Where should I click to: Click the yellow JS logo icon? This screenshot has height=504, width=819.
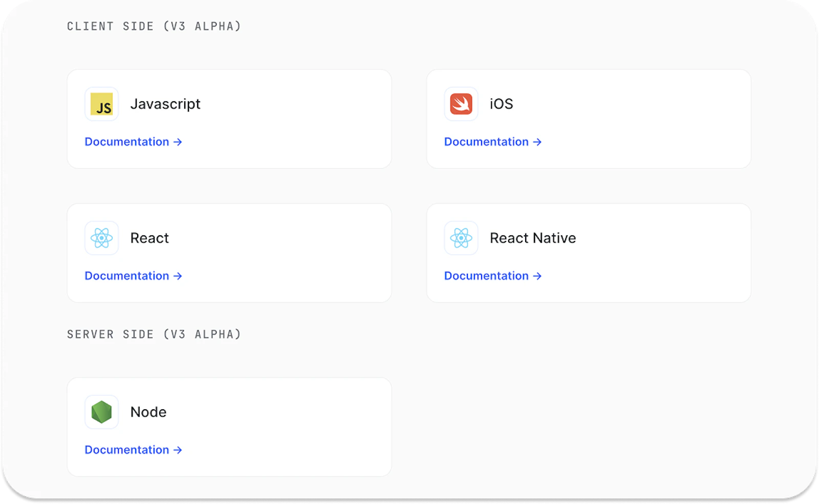101,104
